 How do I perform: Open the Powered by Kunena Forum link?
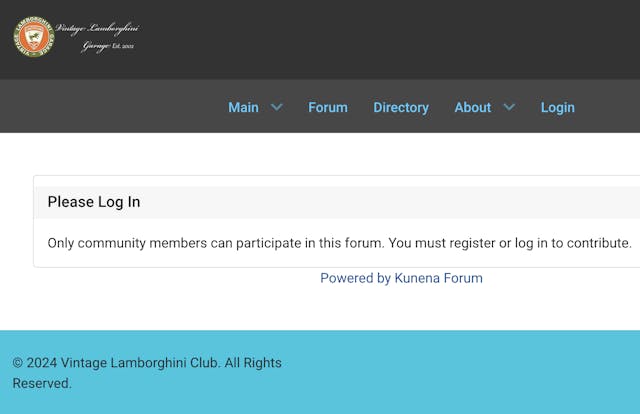[x=401, y=278]
